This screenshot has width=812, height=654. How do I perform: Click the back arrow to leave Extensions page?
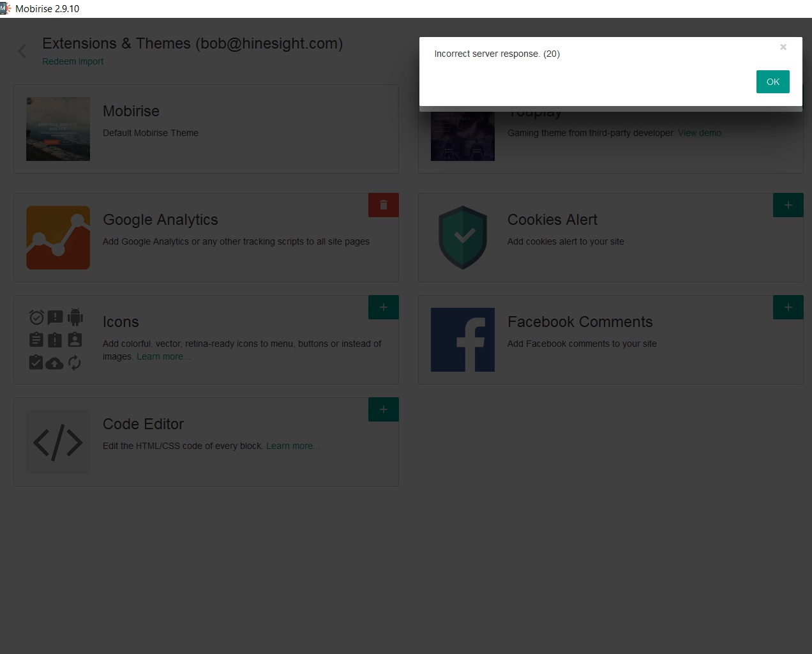click(x=22, y=51)
